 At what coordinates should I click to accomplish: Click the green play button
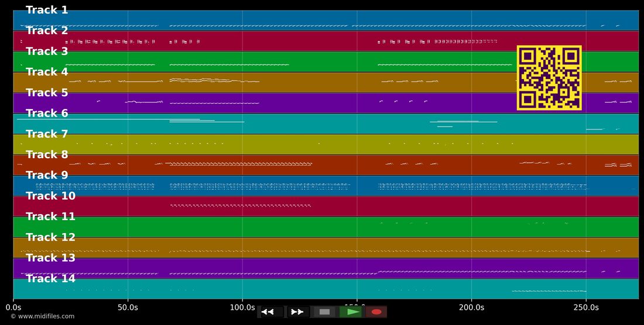click(351, 312)
